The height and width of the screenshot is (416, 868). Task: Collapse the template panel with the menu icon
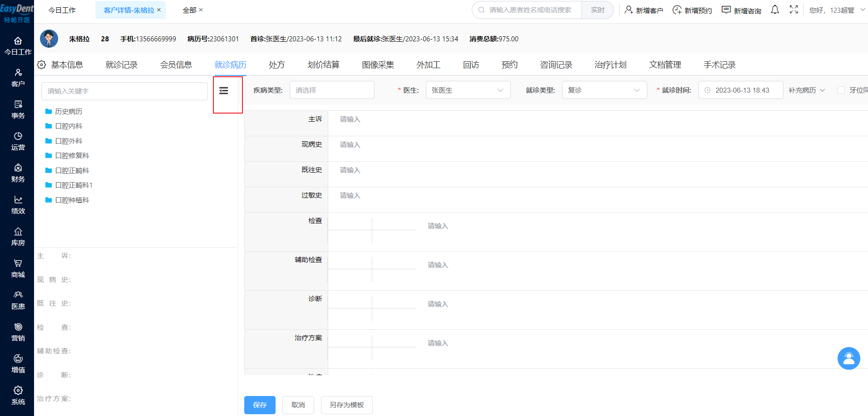point(223,91)
